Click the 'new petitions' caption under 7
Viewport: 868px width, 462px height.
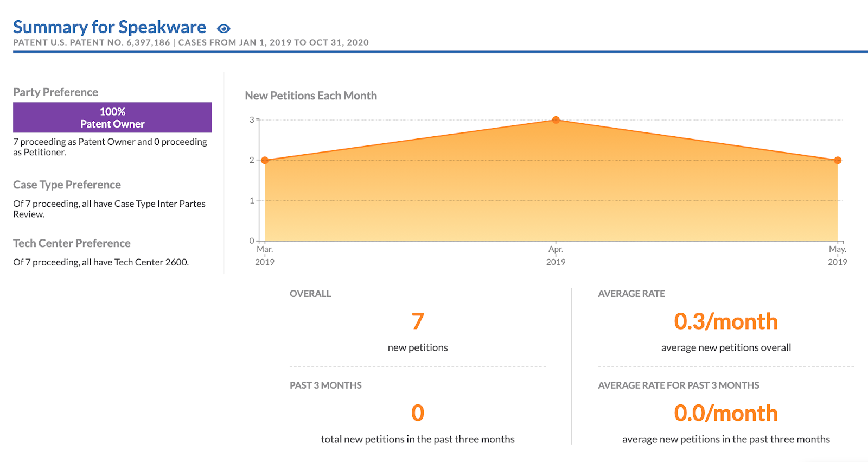(x=418, y=347)
